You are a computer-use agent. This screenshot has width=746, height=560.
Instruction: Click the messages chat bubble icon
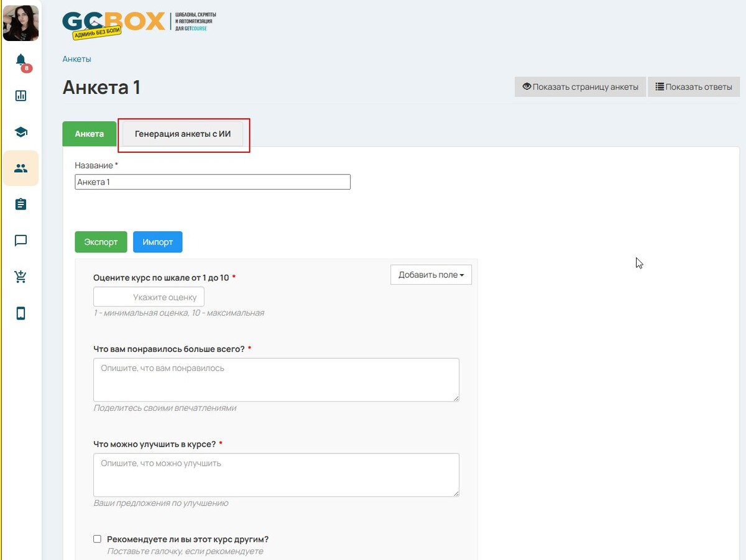pyautogui.click(x=21, y=241)
